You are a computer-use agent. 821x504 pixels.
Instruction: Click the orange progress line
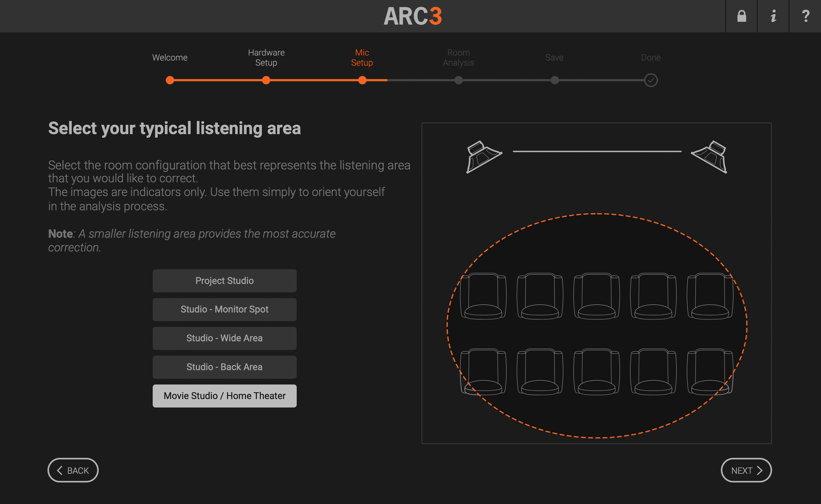tap(314, 80)
